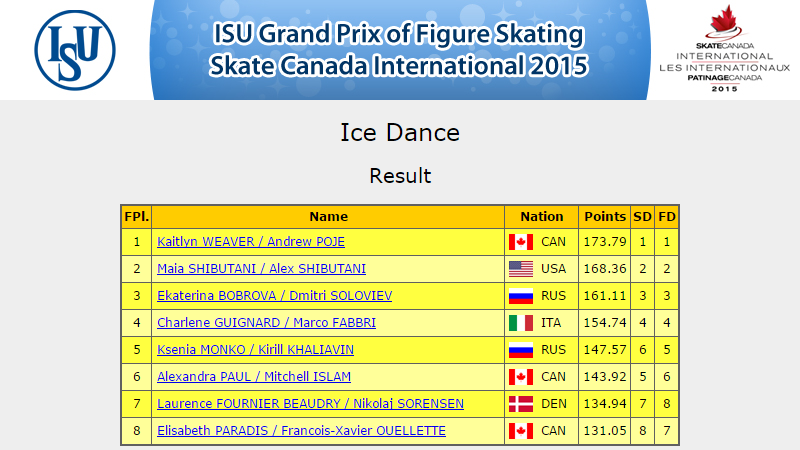Image resolution: width=800 pixels, height=450 pixels.
Task: Click Canada flag in Paradis / Ouellette row
Action: (521, 431)
